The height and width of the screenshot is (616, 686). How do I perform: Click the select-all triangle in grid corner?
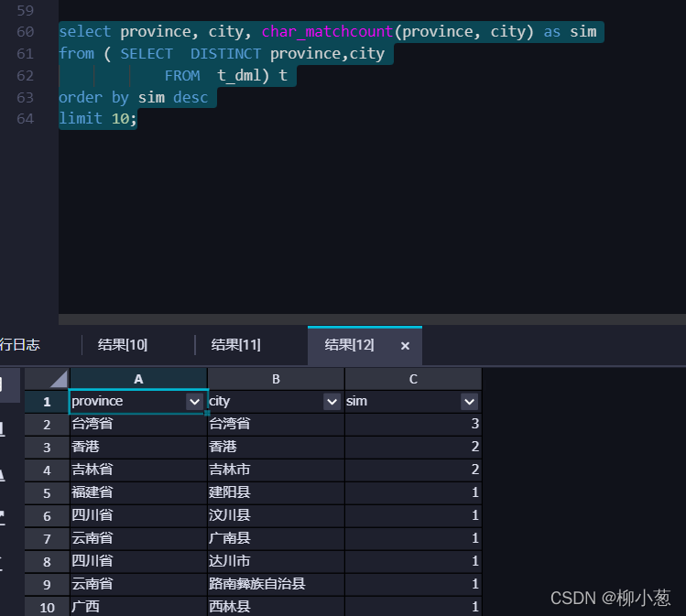click(59, 379)
